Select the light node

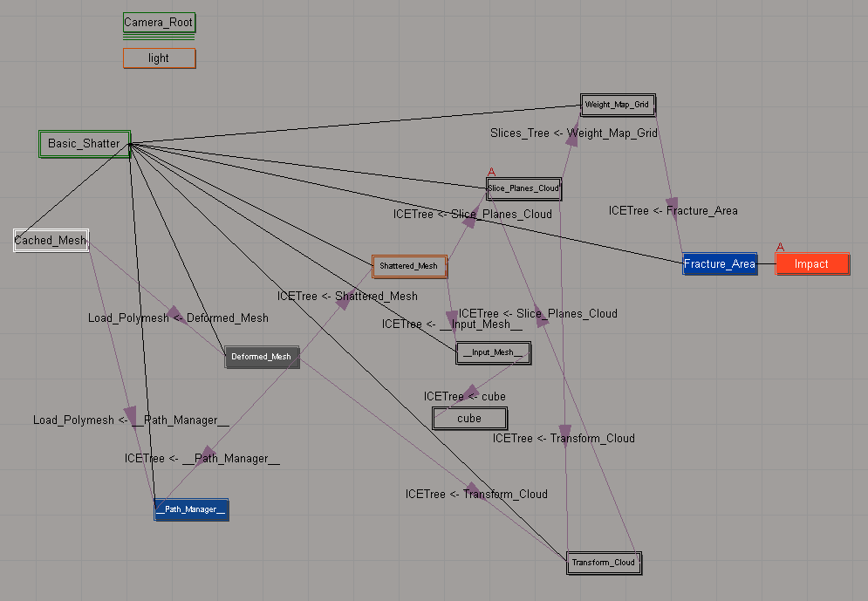click(159, 58)
